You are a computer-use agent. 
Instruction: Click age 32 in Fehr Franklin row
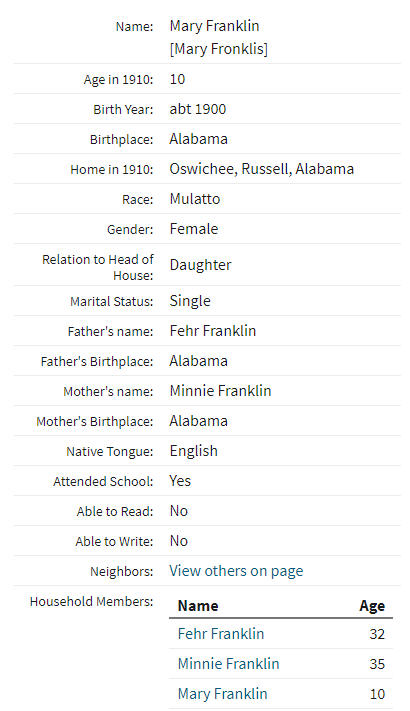(x=377, y=634)
